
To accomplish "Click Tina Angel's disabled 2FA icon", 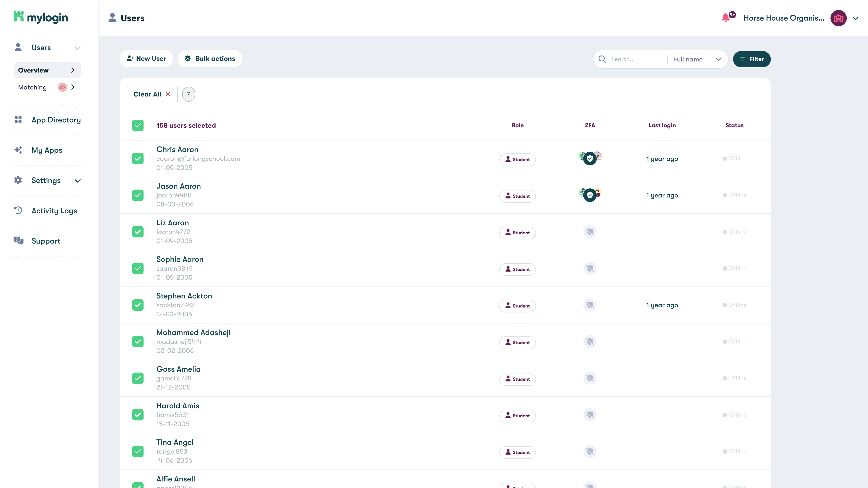I will [590, 451].
